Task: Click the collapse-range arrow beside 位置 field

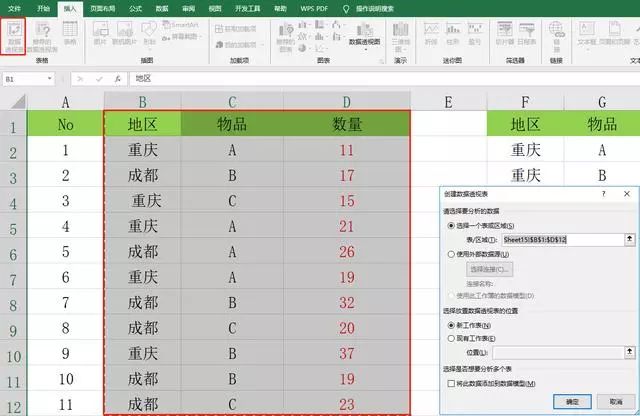Action: point(630,352)
